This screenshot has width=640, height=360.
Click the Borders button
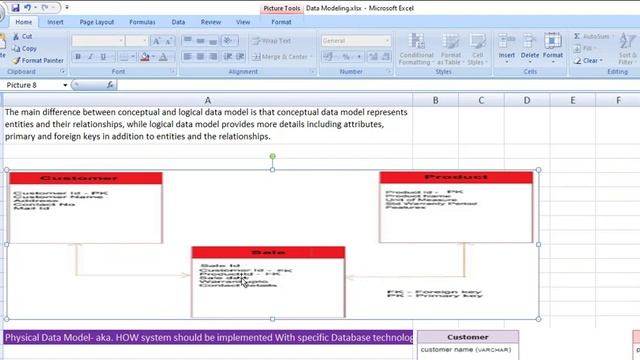click(124, 57)
